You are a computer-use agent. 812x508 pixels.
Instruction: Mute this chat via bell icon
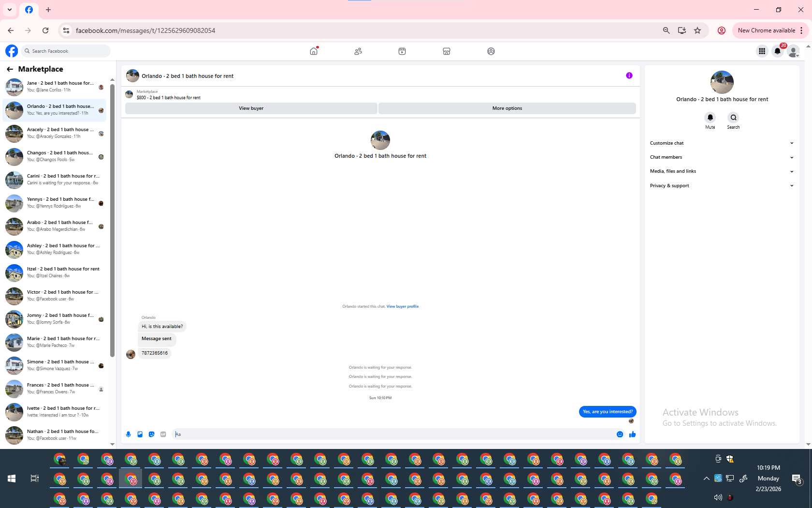pos(710,118)
